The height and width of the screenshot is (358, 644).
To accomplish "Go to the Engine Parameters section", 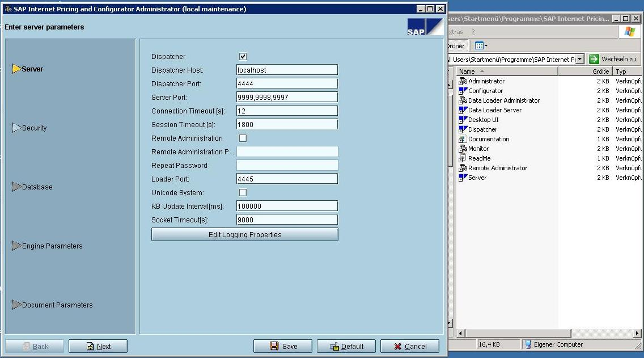I will click(52, 246).
